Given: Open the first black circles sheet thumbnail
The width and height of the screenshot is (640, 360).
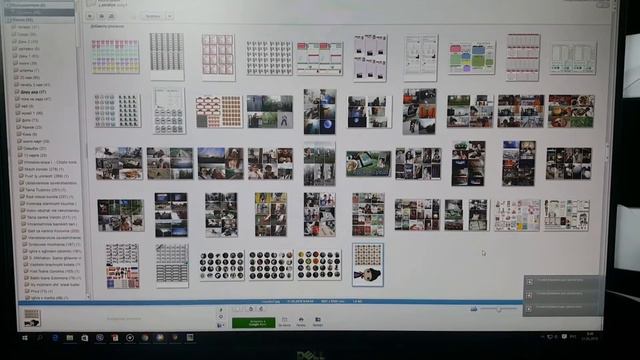Looking at the screenshot, I should pyautogui.click(x=222, y=265).
